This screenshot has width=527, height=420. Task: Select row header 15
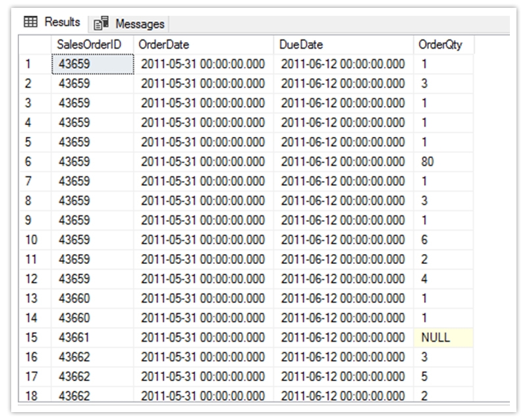[35, 337]
